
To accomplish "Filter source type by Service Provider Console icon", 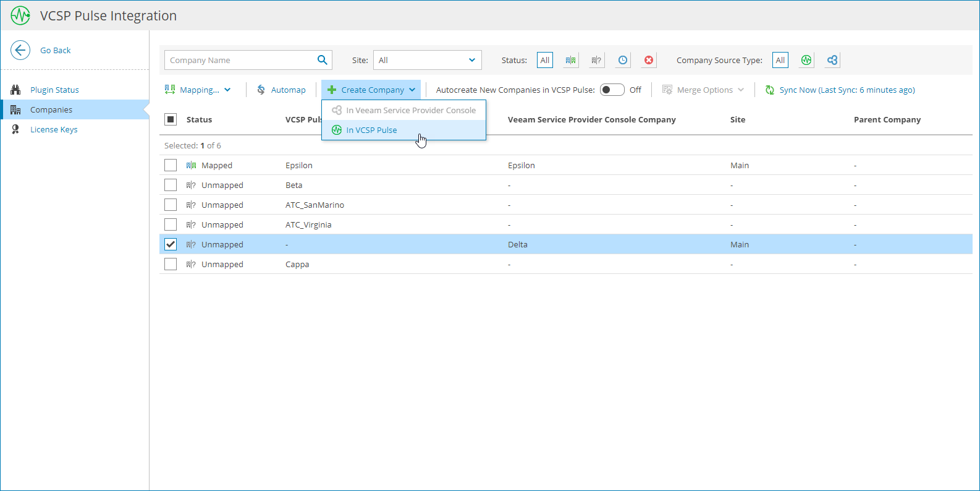I will 832,60.
